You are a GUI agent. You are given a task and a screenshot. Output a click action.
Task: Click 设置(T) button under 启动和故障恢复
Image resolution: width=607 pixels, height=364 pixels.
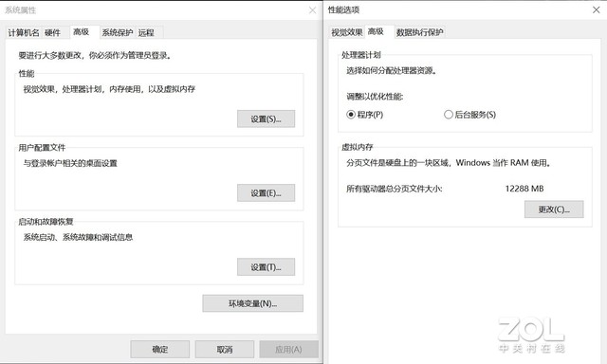(x=266, y=267)
